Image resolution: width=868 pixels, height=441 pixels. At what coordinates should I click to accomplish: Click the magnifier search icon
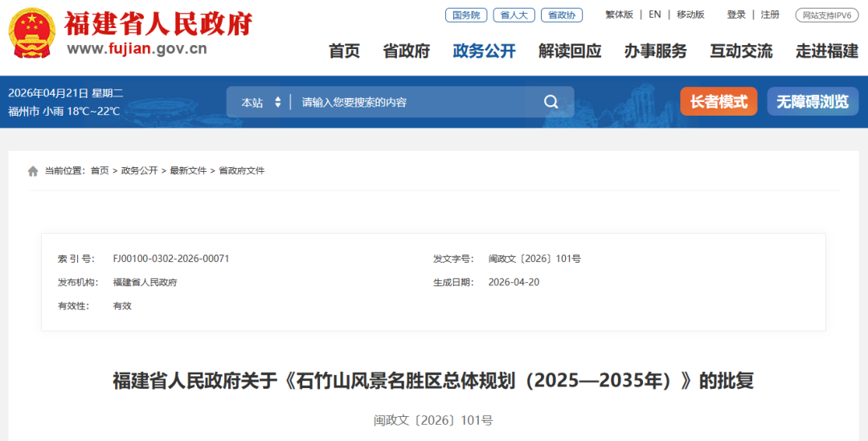click(x=551, y=102)
